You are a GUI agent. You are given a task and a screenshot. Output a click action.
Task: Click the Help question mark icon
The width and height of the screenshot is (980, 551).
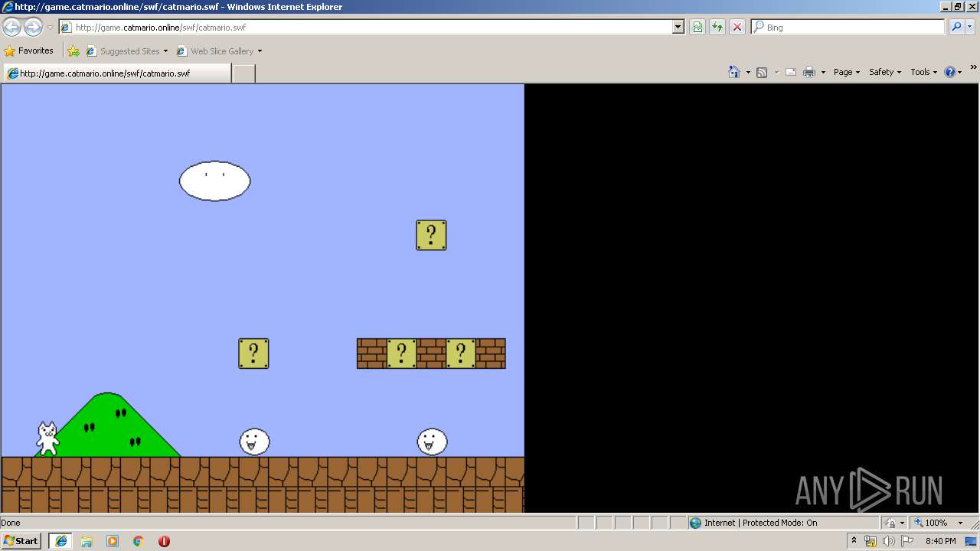950,72
